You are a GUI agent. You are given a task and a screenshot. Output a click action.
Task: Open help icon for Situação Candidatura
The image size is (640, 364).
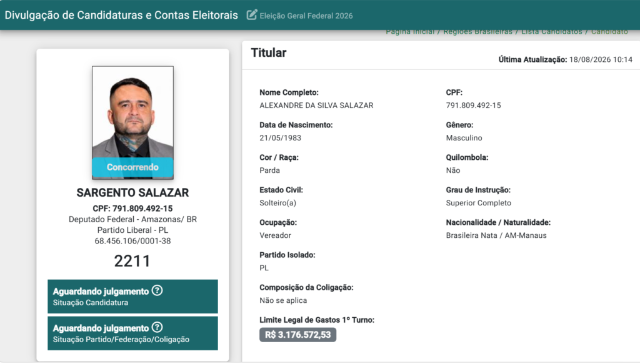157,290
